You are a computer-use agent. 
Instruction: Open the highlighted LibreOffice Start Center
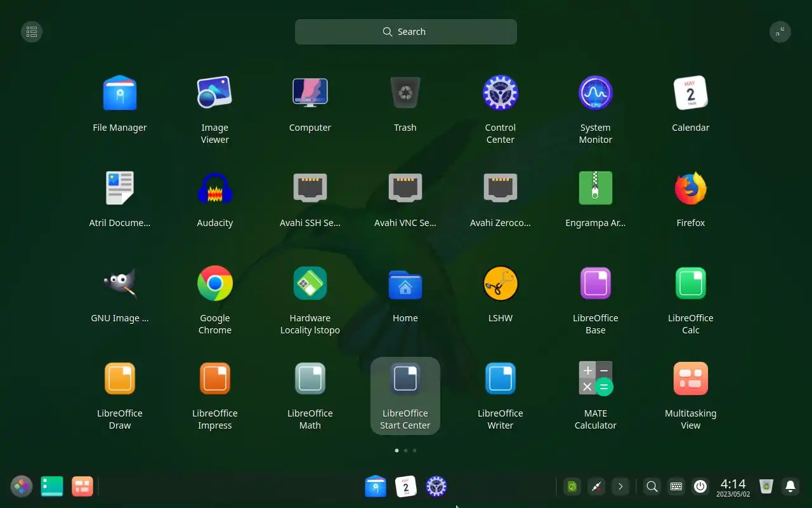[x=405, y=396]
